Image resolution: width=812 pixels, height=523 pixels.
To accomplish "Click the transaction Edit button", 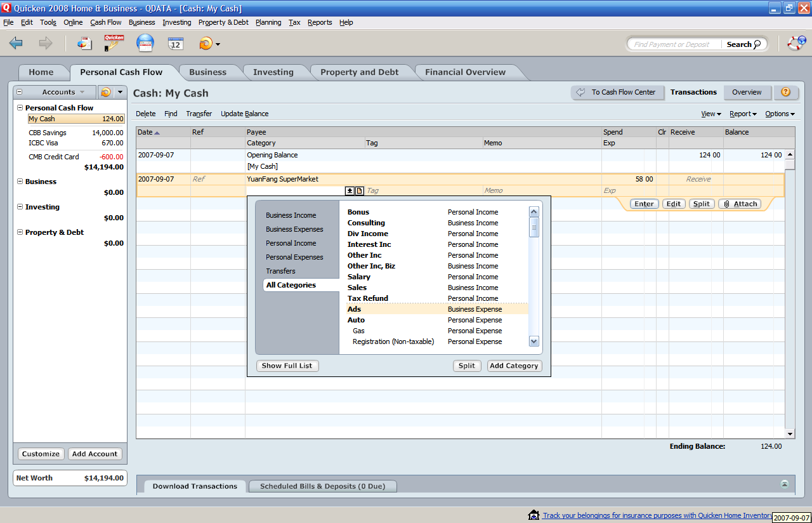I will click(x=674, y=204).
